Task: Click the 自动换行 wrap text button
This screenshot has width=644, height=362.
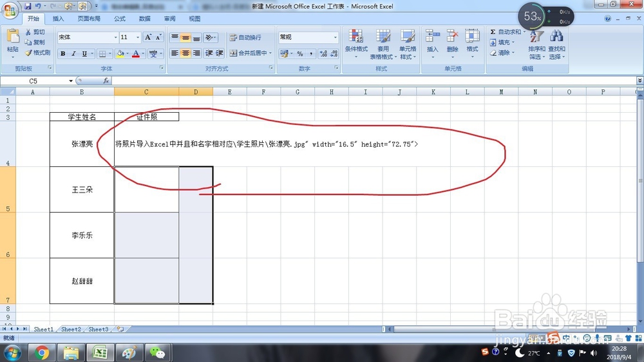Action: [x=245, y=37]
